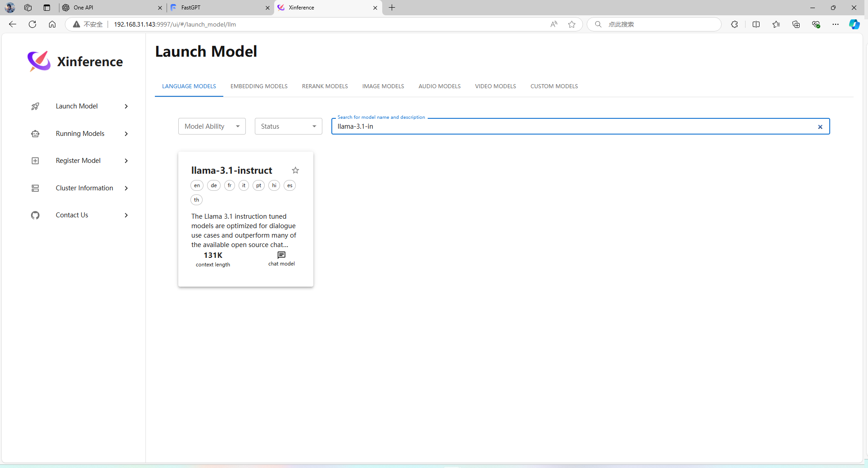Click the browser home icon
868x468 pixels.
coord(52,24)
